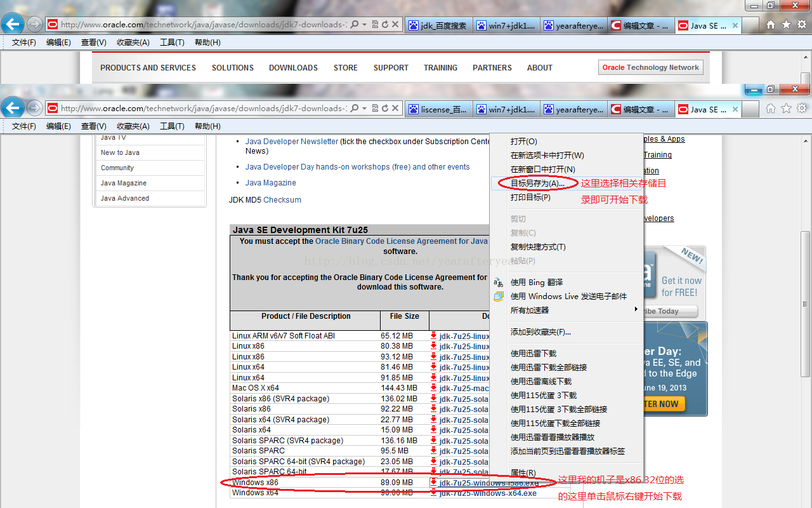
Task: Open the PRODUCTS AND SERVICES navigation link
Action: pos(148,68)
